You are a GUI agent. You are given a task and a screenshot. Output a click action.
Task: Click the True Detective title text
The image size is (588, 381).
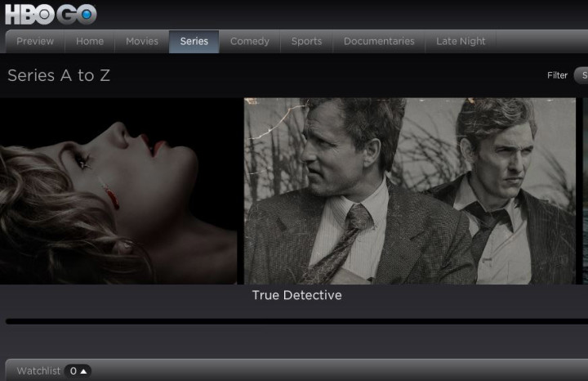coord(296,295)
